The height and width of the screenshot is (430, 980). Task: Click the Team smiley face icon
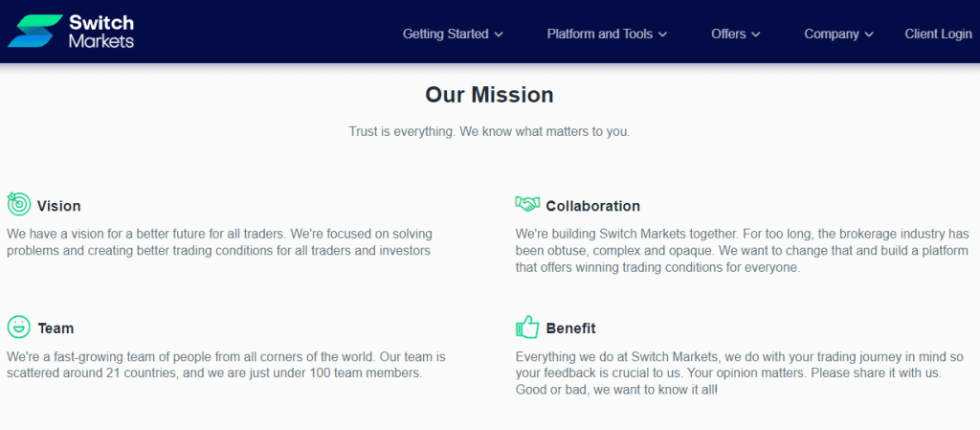pyautogui.click(x=19, y=327)
